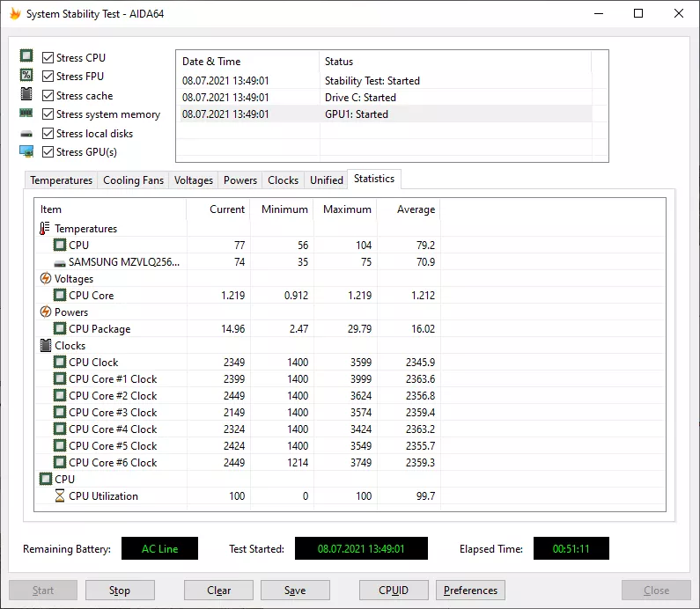Click the green icon of CPU Core #4 Clock
The height and width of the screenshot is (609, 700).
tap(59, 429)
